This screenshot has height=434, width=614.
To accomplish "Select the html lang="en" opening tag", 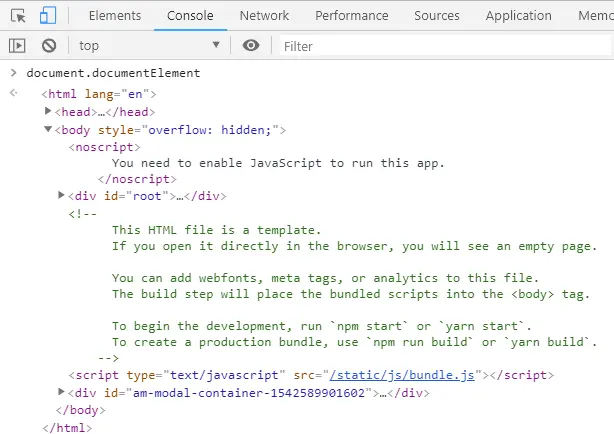I will [99, 94].
